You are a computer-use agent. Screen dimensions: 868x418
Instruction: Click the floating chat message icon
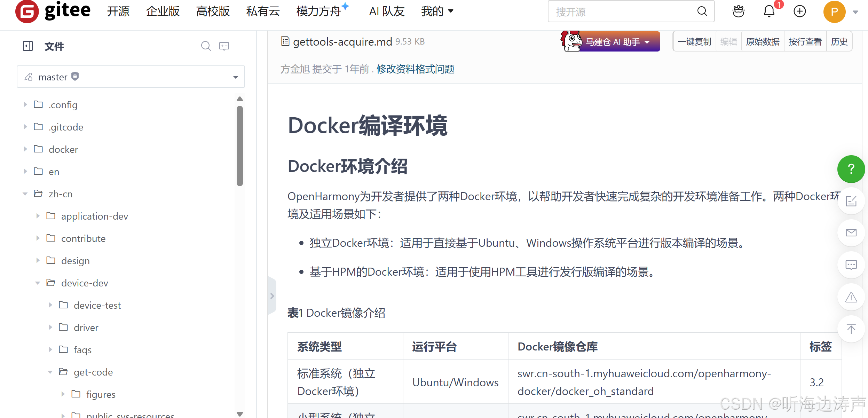click(851, 265)
